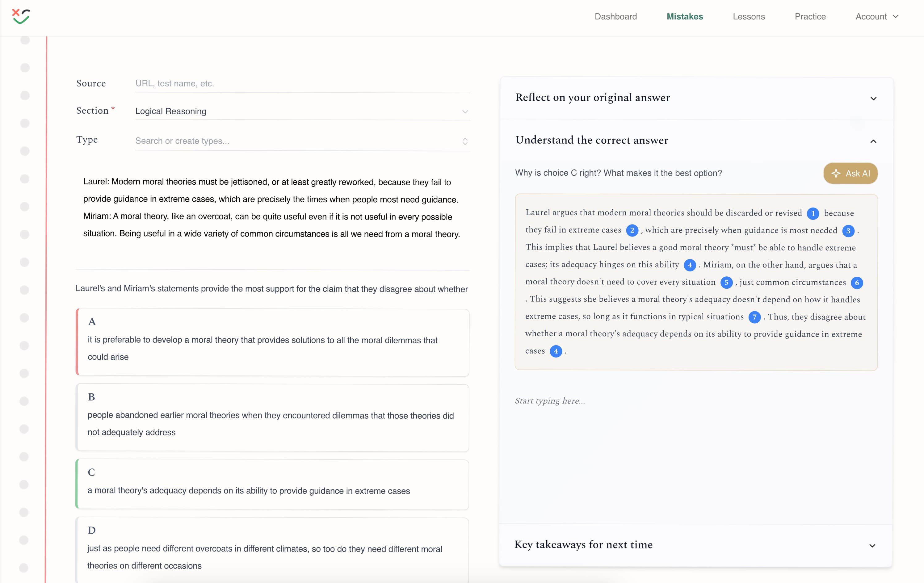924x583 pixels.
Task: Click annotation badge 3 after 'most needed'
Action: 848,231
